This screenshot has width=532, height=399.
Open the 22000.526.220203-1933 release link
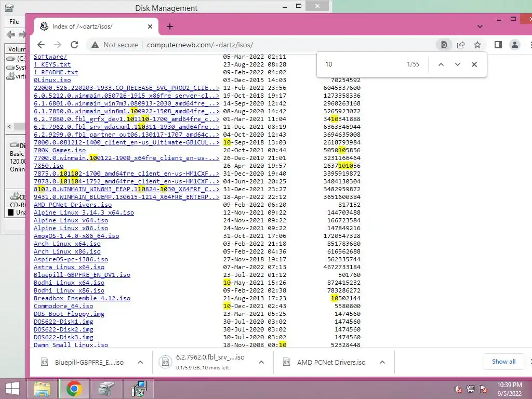[127, 88]
